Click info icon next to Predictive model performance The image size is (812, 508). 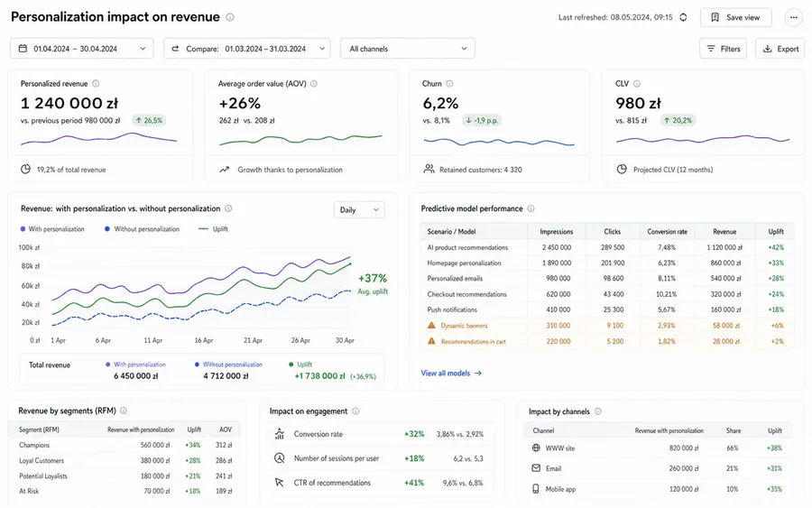click(531, 208)
